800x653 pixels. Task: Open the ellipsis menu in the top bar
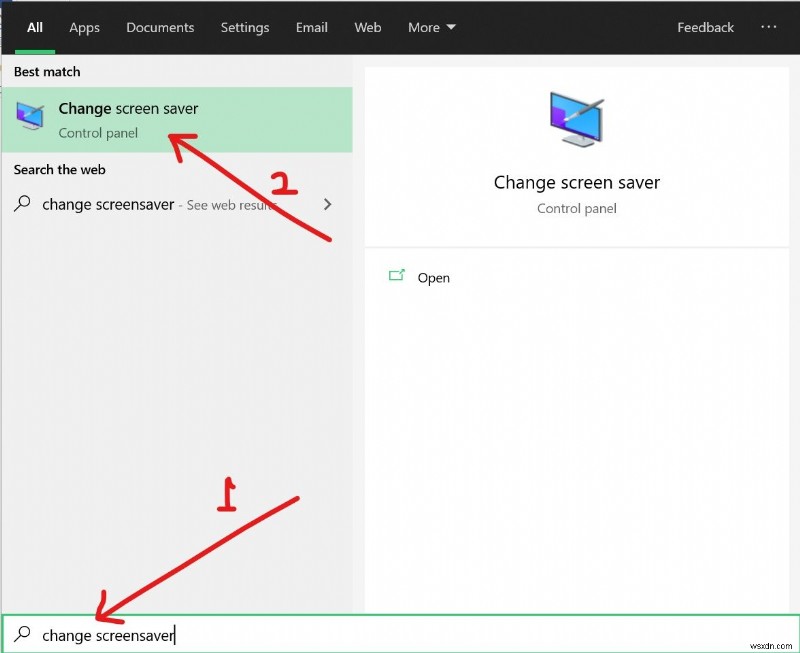tap(769, 27)
